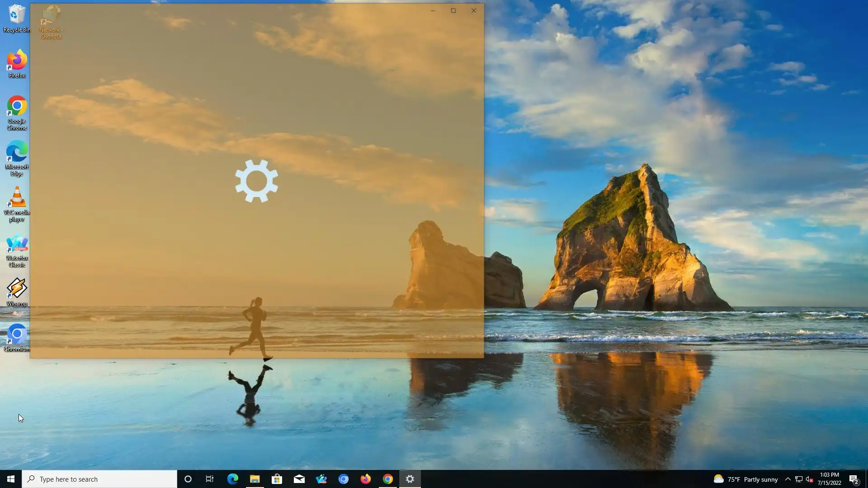Open Task View on the taskbar
This screenshot has height=488, width=868.
click(x=210, y=479)
